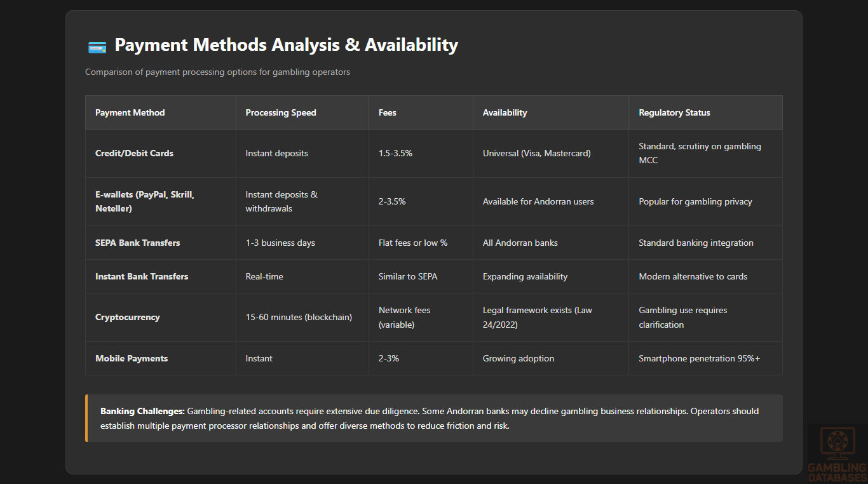
Task: Click the Instant Bank Transfers row label
Action: point(142,276)
